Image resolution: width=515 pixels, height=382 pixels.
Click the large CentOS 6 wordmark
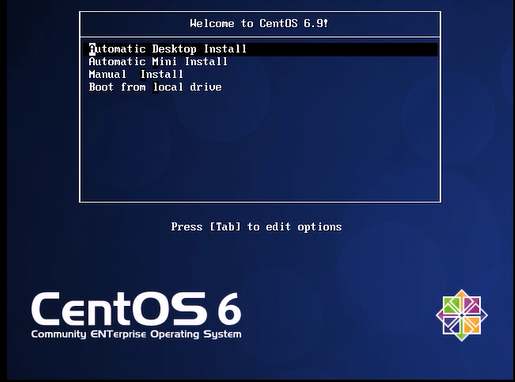click(136, 309)
